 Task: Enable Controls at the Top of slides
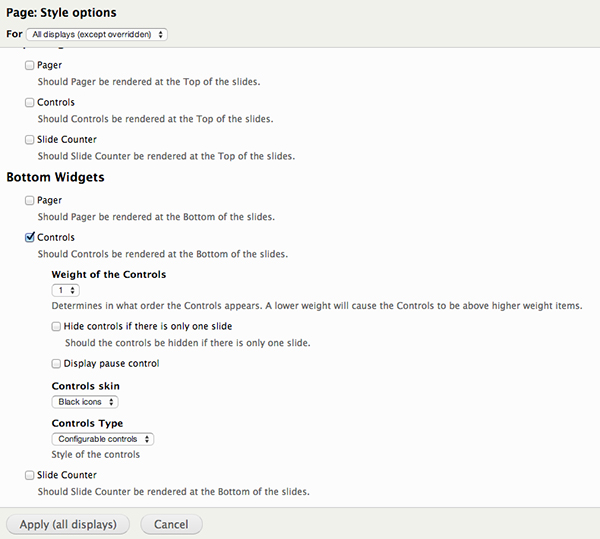point(29,103)
